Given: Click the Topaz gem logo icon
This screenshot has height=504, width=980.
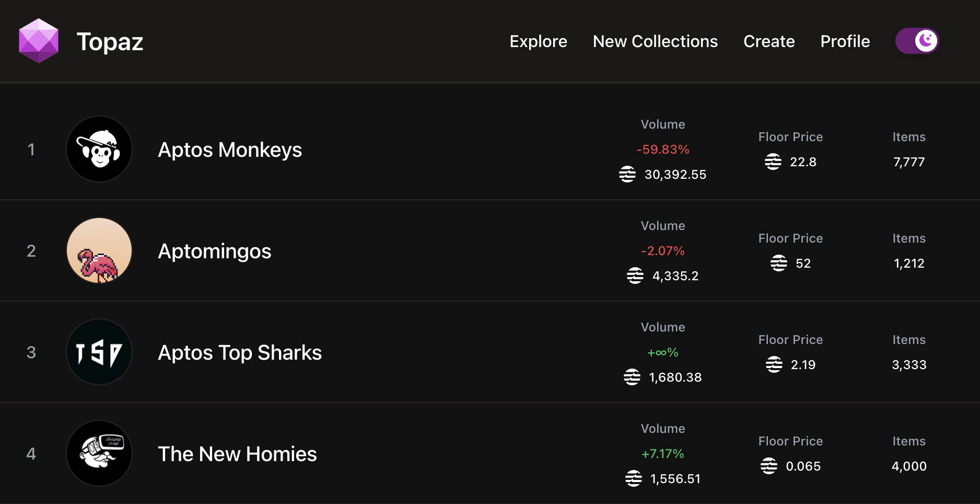Looking at the screenshot, I should click(x=39, y=41).
